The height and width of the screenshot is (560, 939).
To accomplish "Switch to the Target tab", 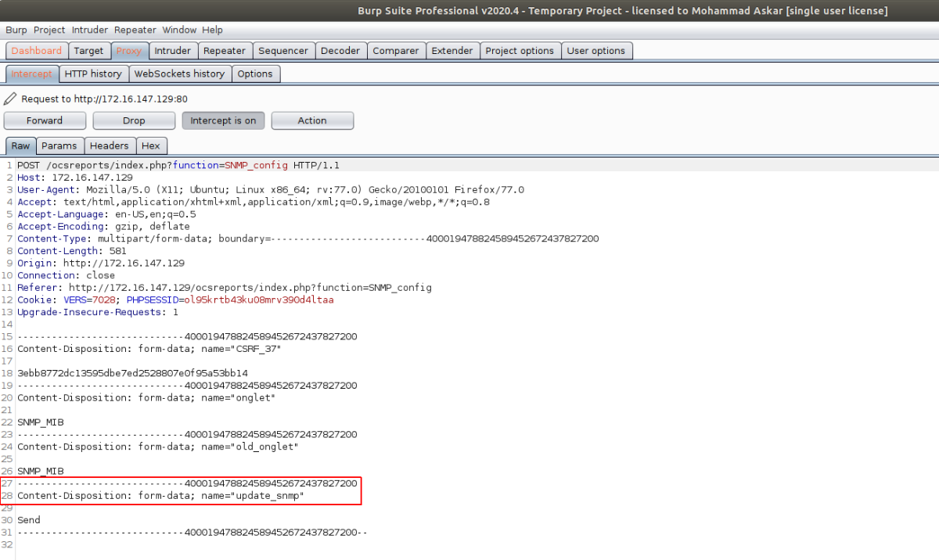I will [88, 51].
